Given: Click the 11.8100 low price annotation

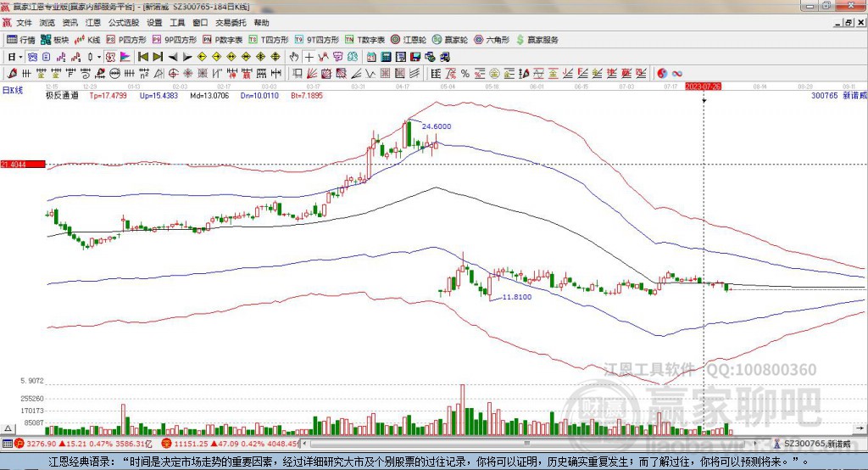Looking at the screenshot, I should [516, 297].
